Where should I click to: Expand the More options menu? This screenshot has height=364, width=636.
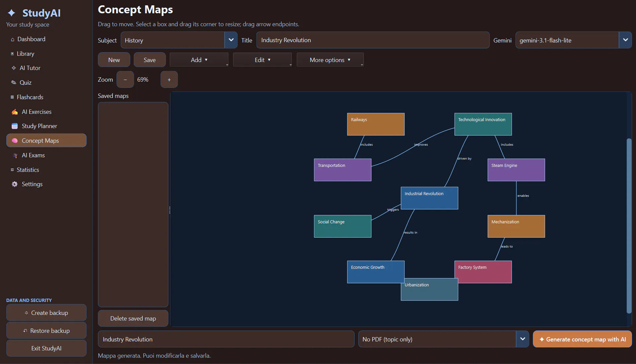point(330,60)
